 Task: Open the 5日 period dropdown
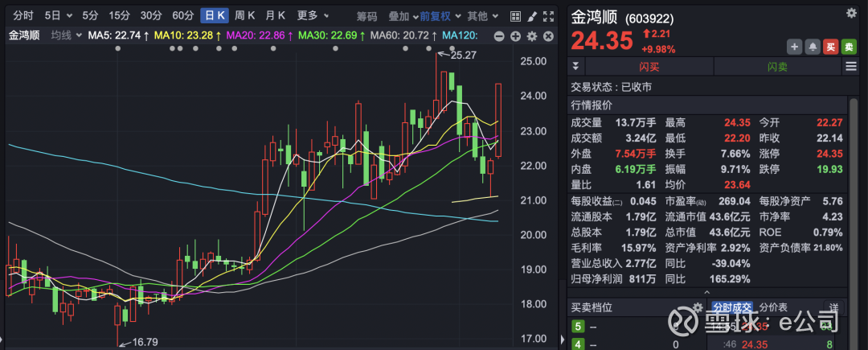pyautogui.click(x=59, y=16)
